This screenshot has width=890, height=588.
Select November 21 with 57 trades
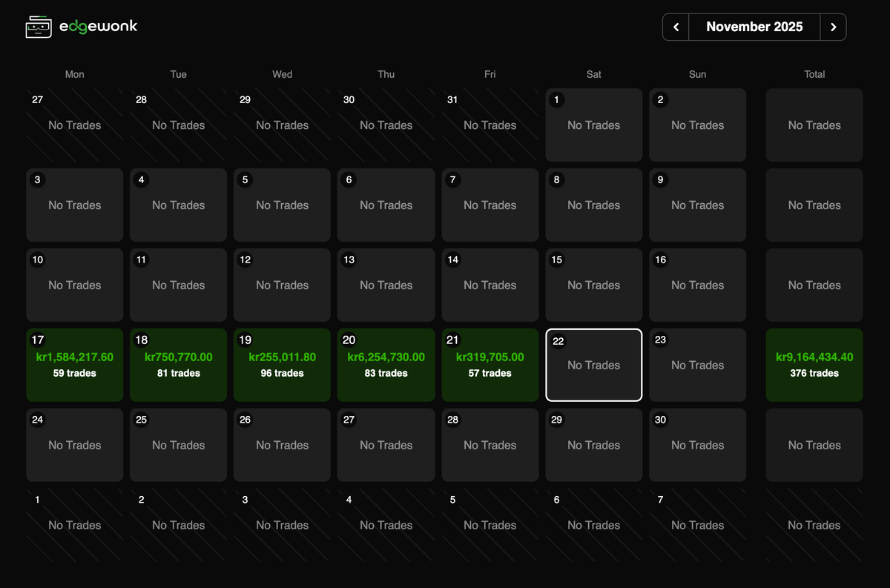click(x=490, y=365)
